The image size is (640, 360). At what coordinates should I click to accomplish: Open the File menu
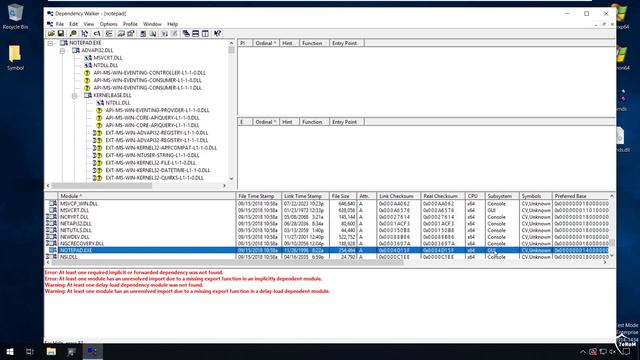[60, 24]
